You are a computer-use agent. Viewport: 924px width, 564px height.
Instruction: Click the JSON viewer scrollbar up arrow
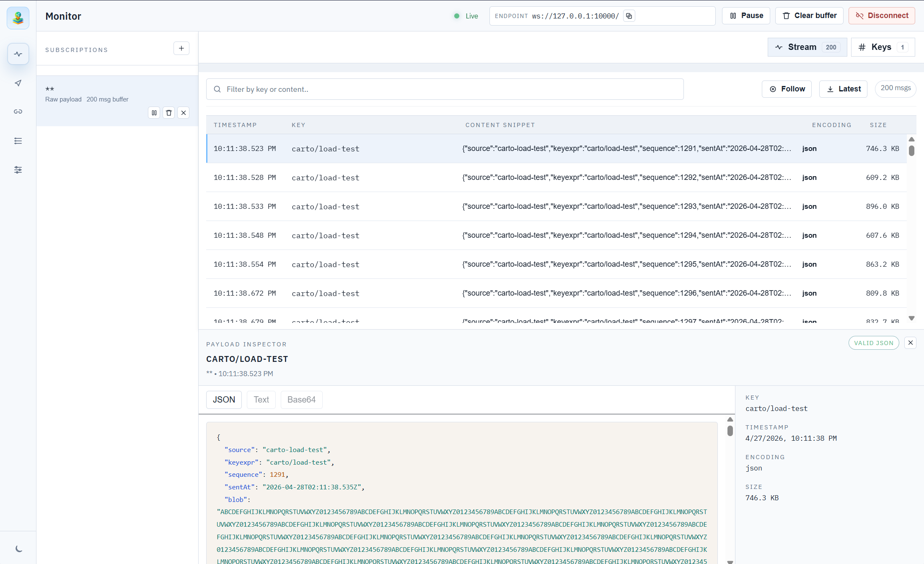[x=730, y=419]
